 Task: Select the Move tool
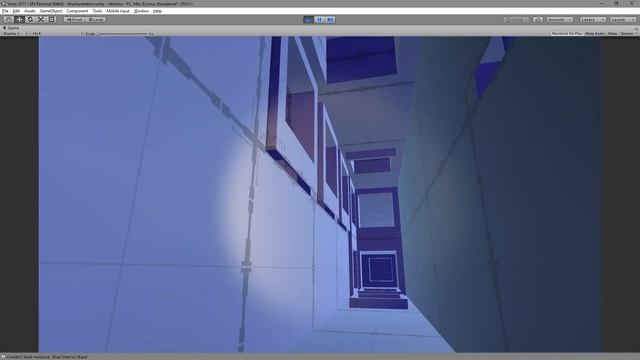(19, 20)
